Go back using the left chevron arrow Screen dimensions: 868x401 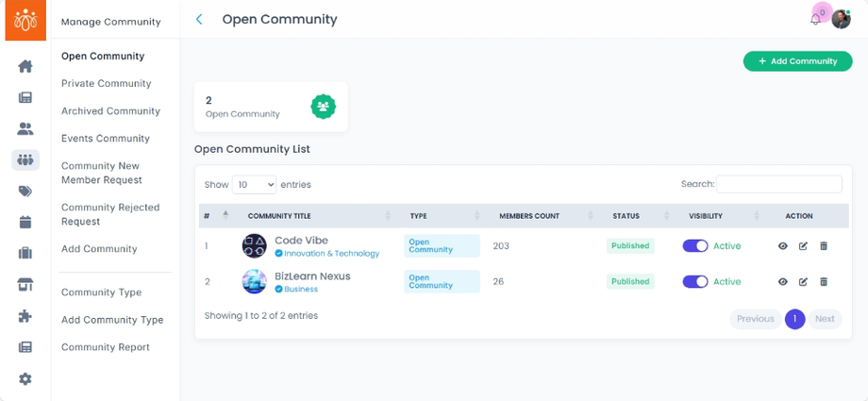(199, 20)
